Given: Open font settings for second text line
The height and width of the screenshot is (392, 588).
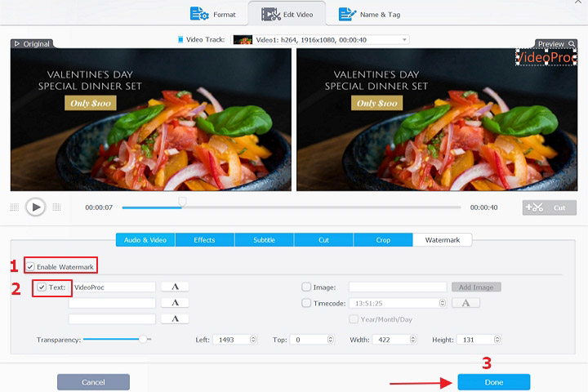Looking at the screenshot, I should pos(175,303).
